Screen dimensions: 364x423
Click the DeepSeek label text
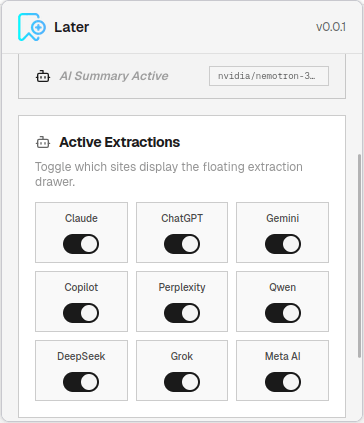click(81, 356)
